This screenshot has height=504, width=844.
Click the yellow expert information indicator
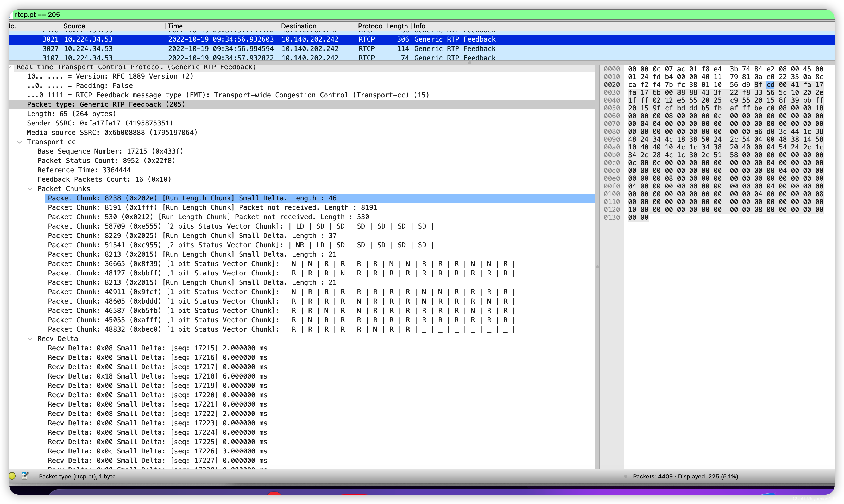(x=12, y=476)
